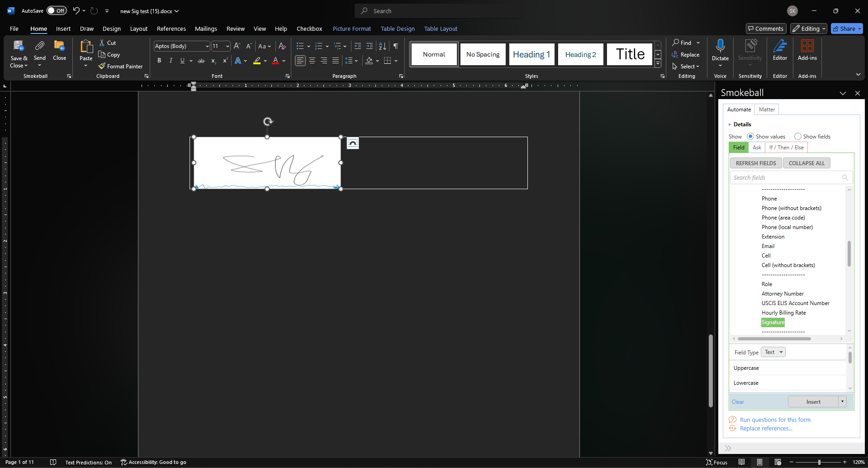Click the REFRESH FIELDS button

[755, 163]
